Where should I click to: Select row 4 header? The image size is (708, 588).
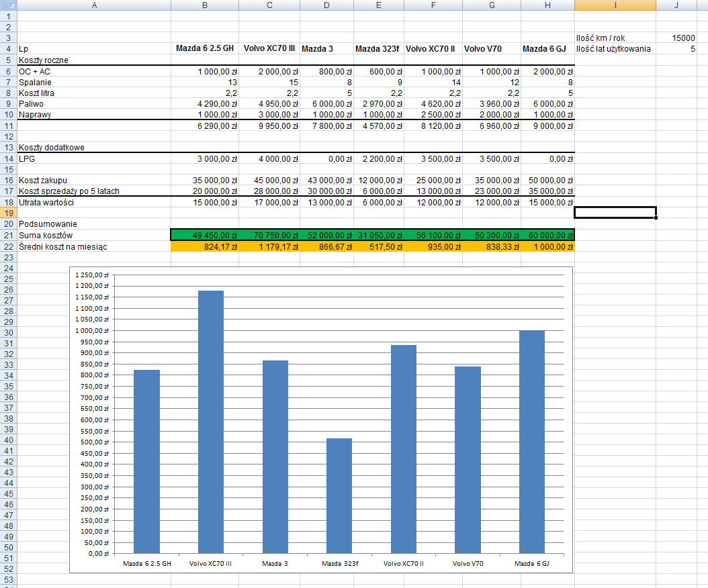8,49
